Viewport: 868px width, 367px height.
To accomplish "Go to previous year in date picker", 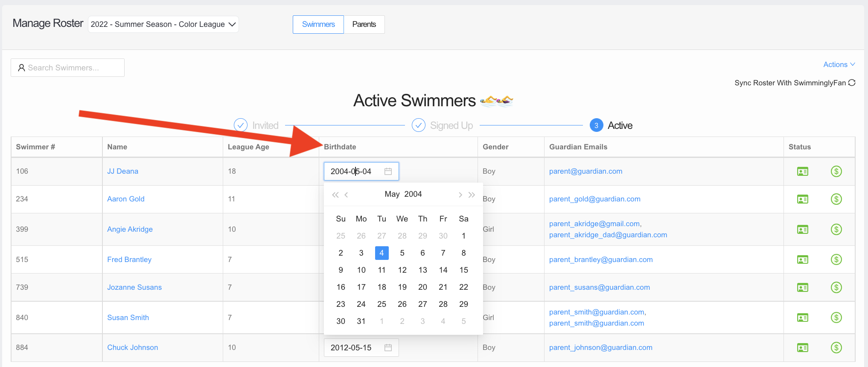I will 335,195.
